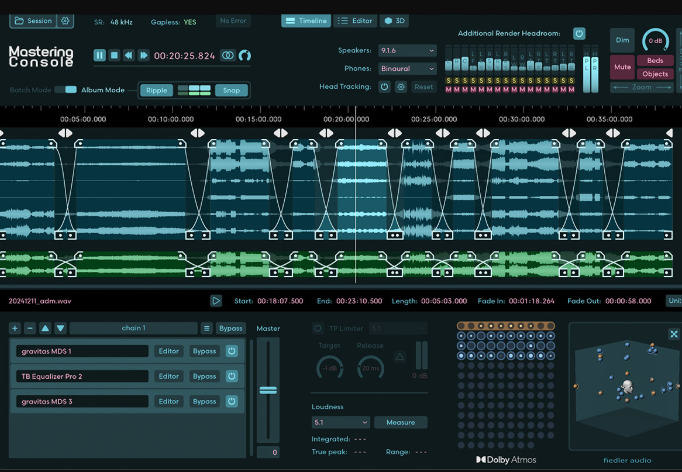
Task: Switch to the 3D tab
Action: coord(394,20)
